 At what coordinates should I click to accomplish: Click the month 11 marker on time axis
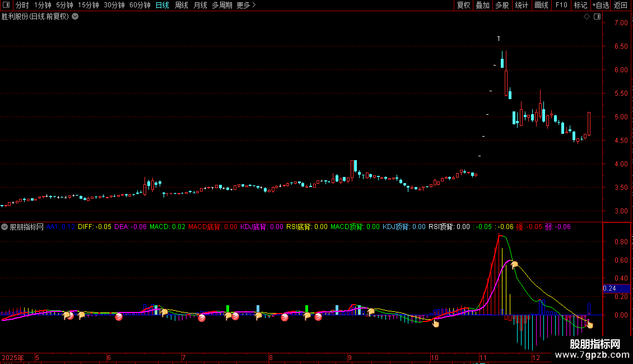(483, 358)
